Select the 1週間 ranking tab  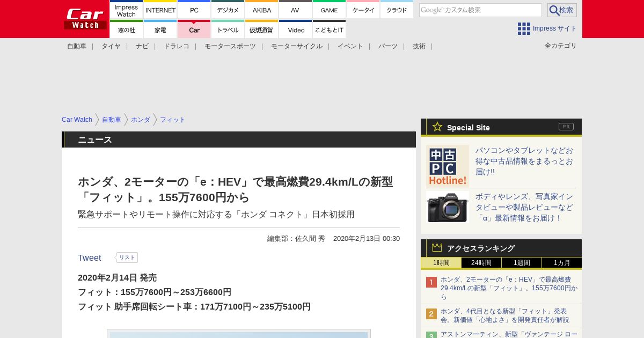tap(522, 263)
